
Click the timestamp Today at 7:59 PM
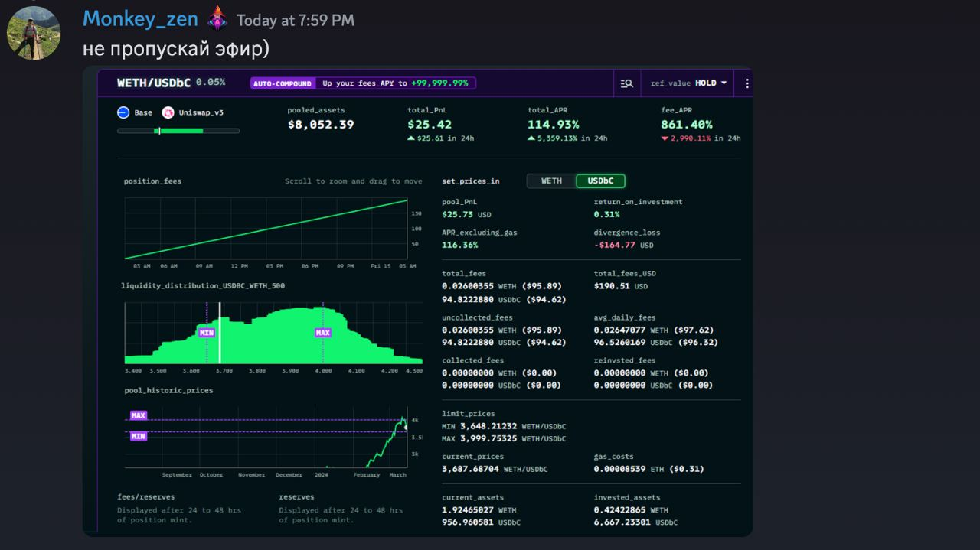click(x=296, y=21)
